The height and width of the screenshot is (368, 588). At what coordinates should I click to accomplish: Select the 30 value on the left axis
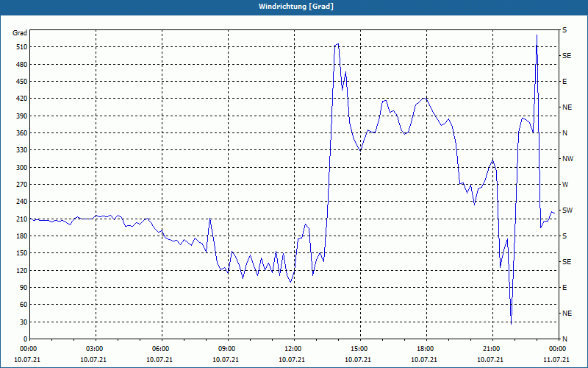(x=24, y=322)
